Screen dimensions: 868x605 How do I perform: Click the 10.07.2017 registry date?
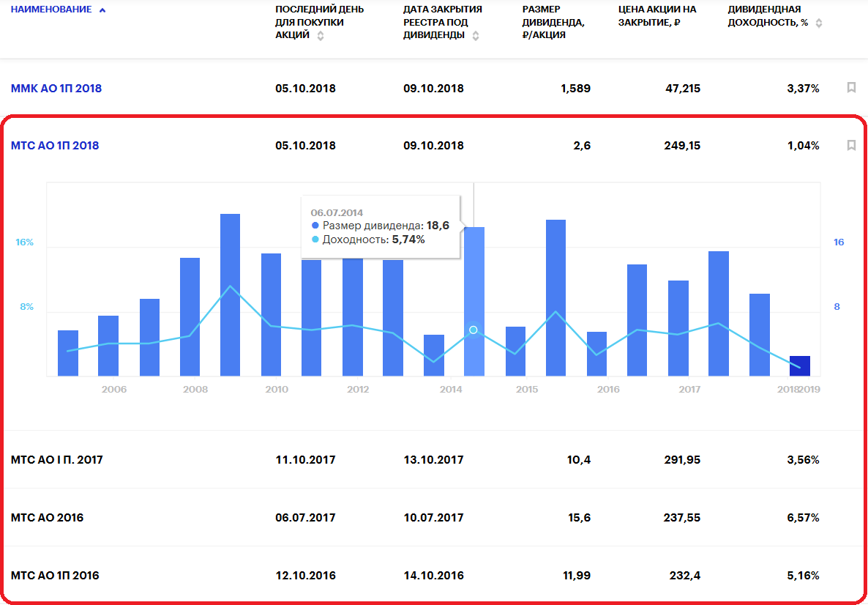point(433,518)
